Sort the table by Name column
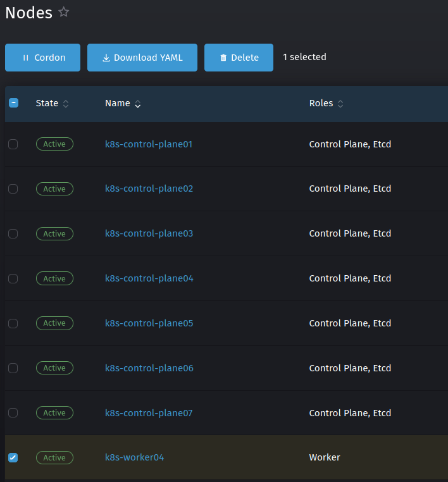The image size is (448, 482). pyautogui.click(x=123, y=103)
